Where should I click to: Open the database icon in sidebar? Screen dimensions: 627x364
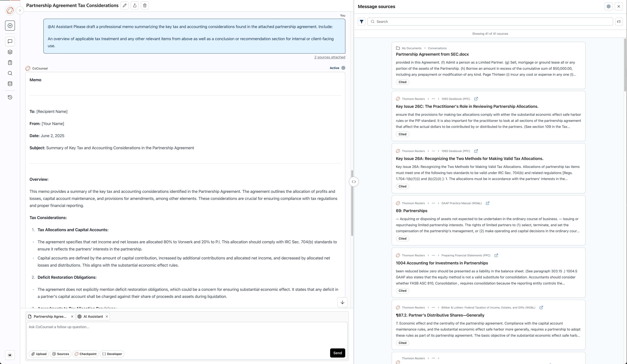[10, 84]
